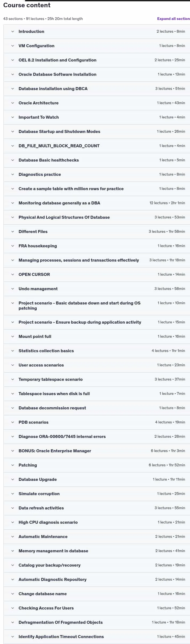Expand the VM Configuration section chevron
190x644 pixels.
click(x=13, y=46)
